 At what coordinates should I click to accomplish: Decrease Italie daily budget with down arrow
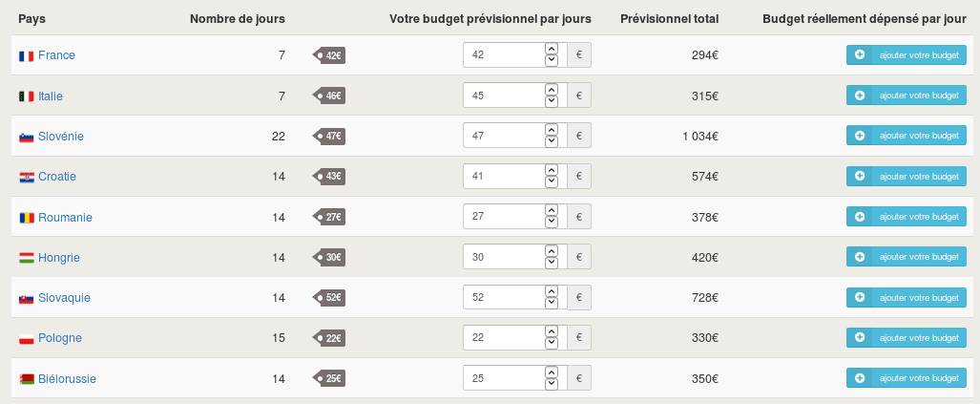tap(551, 102)
